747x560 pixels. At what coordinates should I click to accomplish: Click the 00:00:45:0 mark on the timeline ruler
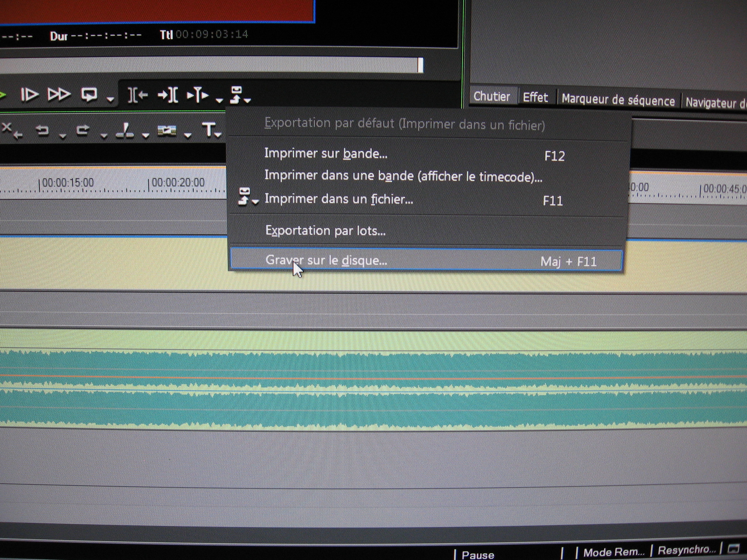724,189
